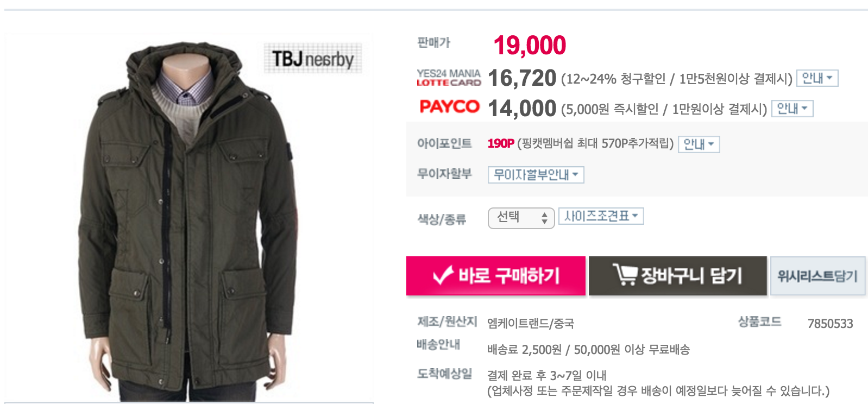Screen dimensions: 868x404
Task: Open the 무이자할부안내 dropdown
Action: 536,175
